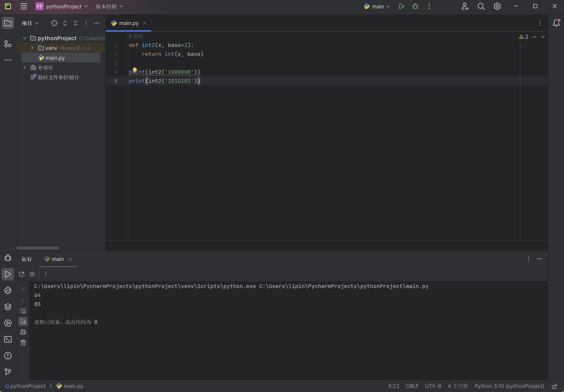Click line number 5 in the gutter

tap(116, 81)
